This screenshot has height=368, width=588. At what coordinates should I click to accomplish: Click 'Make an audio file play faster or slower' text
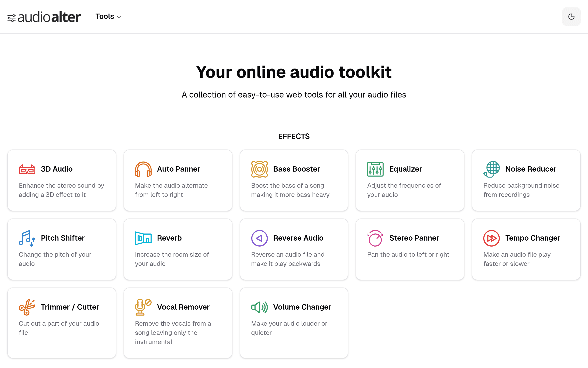click(x=517, y=259)
